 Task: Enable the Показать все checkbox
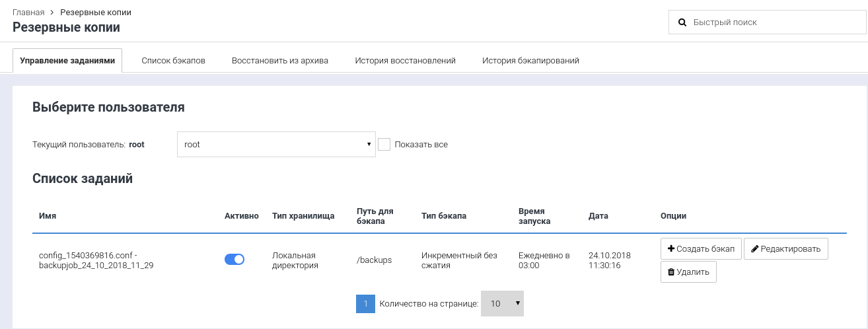[384, 144]
